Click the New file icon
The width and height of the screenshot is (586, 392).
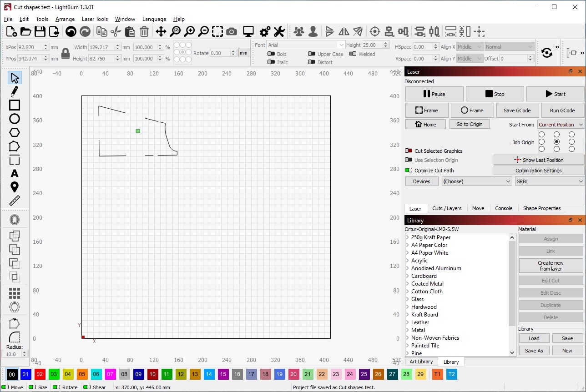12,31
